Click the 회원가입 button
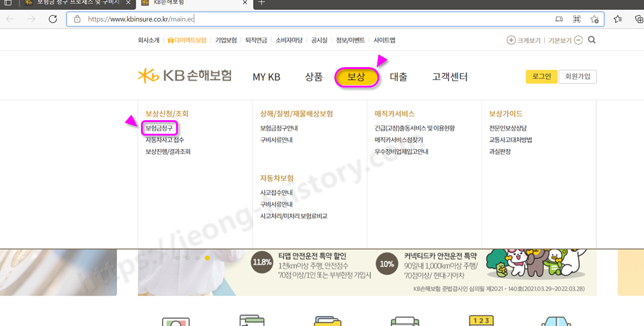The width and height of the screenshot is (644, 326). 578,76
